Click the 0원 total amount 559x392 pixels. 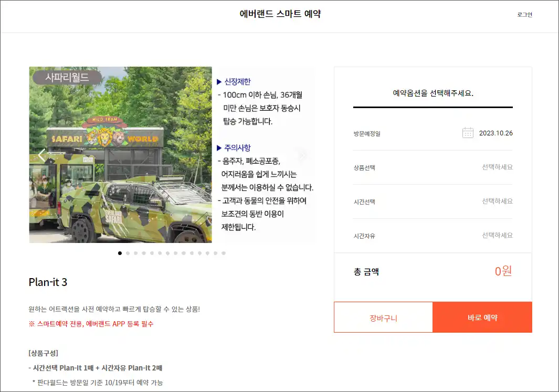point(503,271)
